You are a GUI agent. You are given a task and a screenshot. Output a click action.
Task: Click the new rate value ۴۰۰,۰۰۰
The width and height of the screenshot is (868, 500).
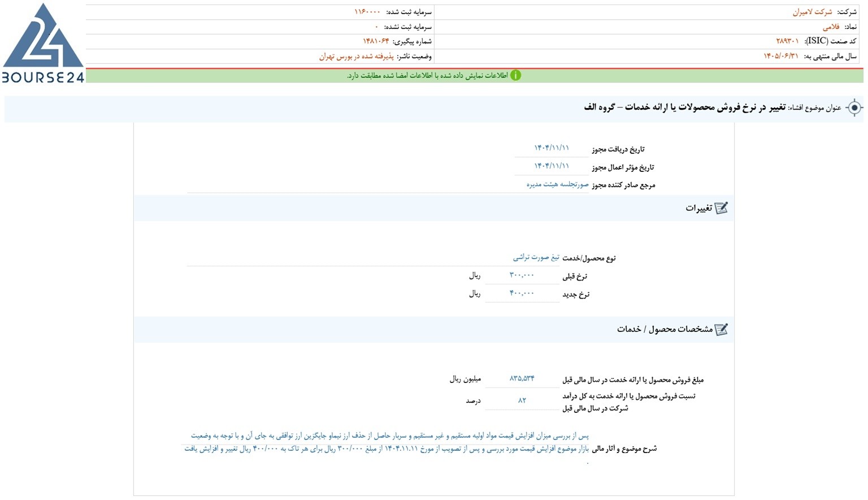pos(522,294)
